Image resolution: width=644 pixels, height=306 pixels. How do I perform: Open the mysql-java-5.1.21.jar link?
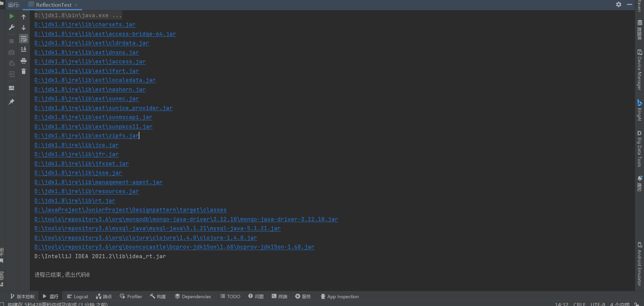point(157,228)
